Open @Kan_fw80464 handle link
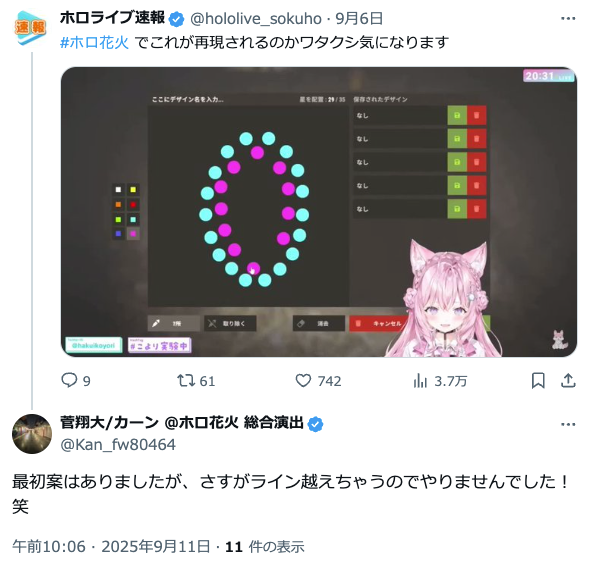This screenshot has width=593, height=563. (x=118, y=445)
